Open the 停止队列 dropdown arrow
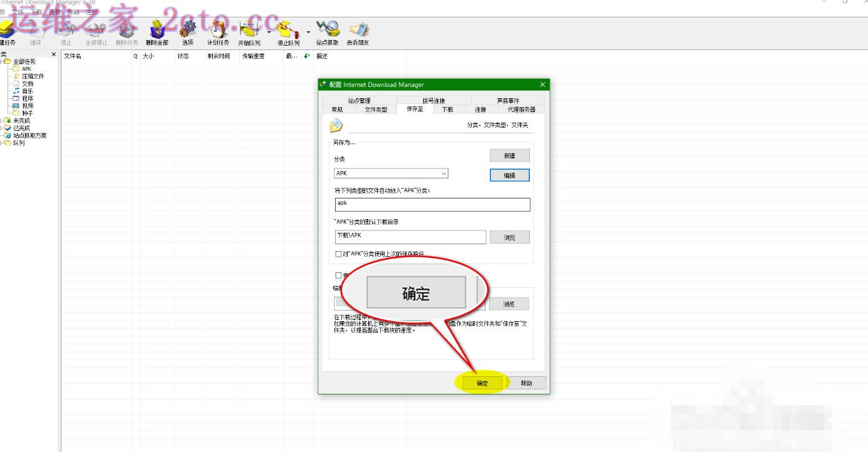This screenshot has width=868, height=452. 308,31
